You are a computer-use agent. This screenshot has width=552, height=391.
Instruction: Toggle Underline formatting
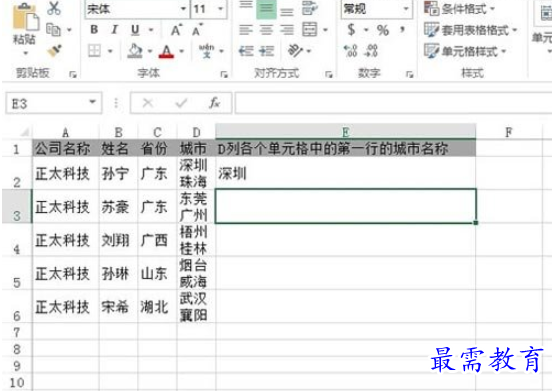click(x=135, y=30)
